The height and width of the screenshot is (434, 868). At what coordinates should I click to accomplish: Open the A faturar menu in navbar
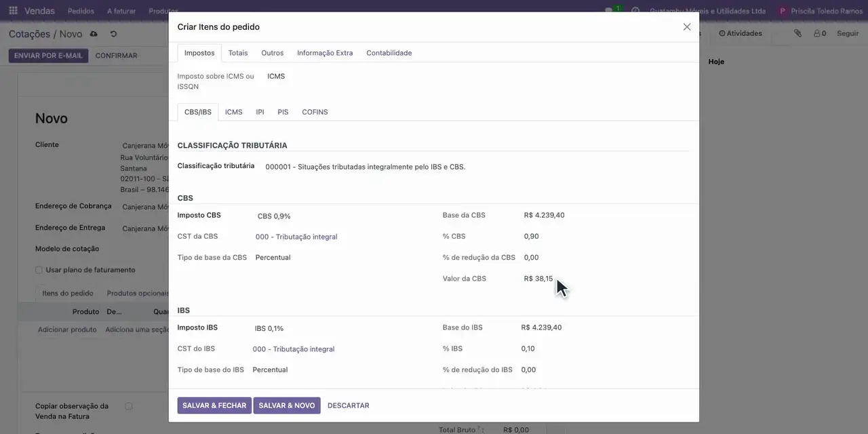point(121,11)
